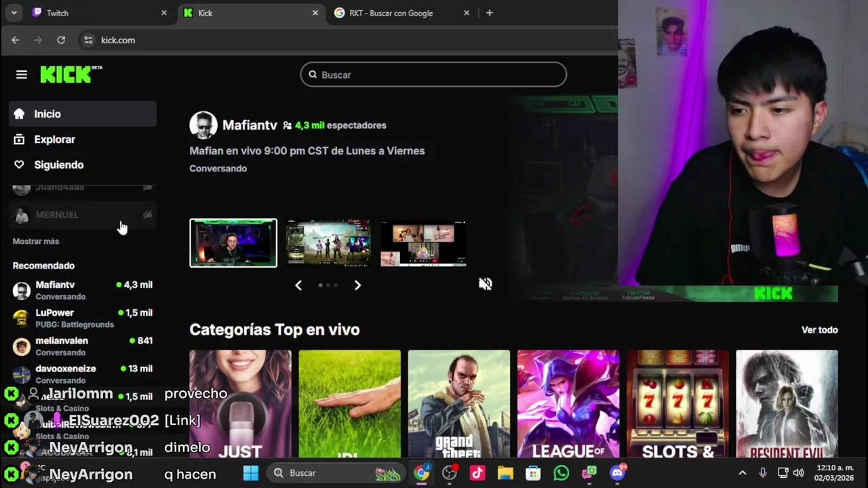Open Mafiantv channel name link
This screenshot has width=868, height=488.
[250, 125]
